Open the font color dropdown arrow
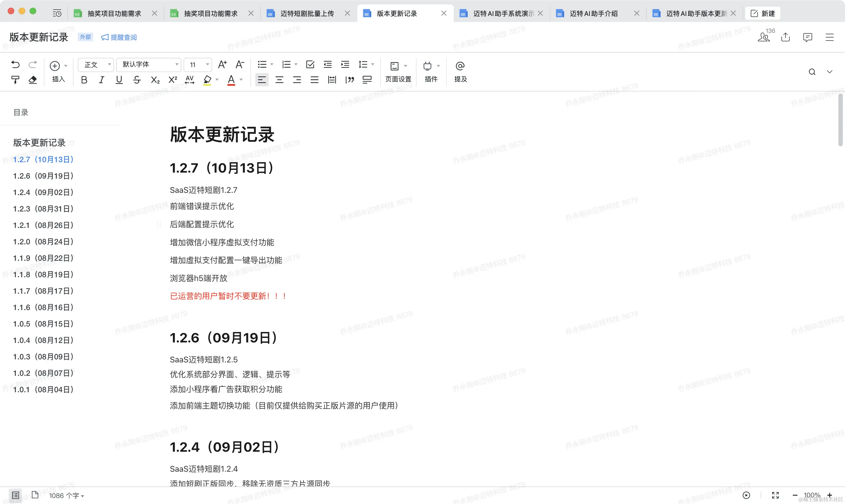 point(241,80)
